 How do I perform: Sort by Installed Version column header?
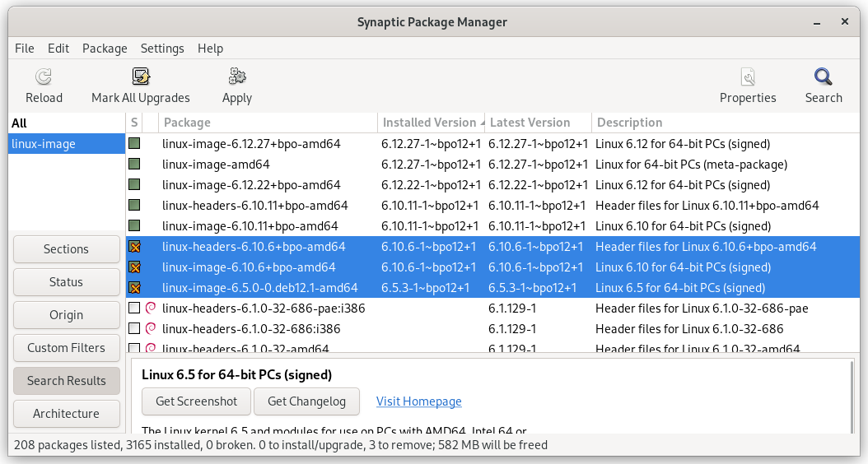[x=430, y=123]
